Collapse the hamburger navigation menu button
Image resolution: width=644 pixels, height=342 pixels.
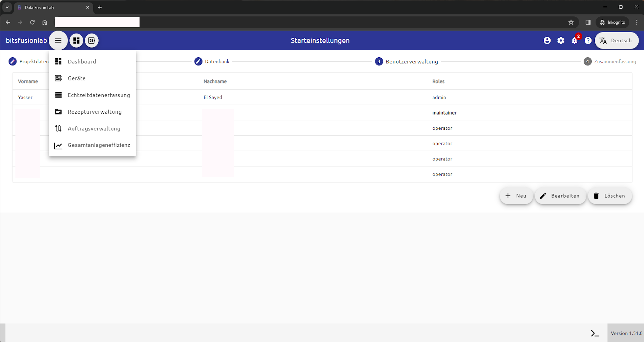tap(58, 41)
